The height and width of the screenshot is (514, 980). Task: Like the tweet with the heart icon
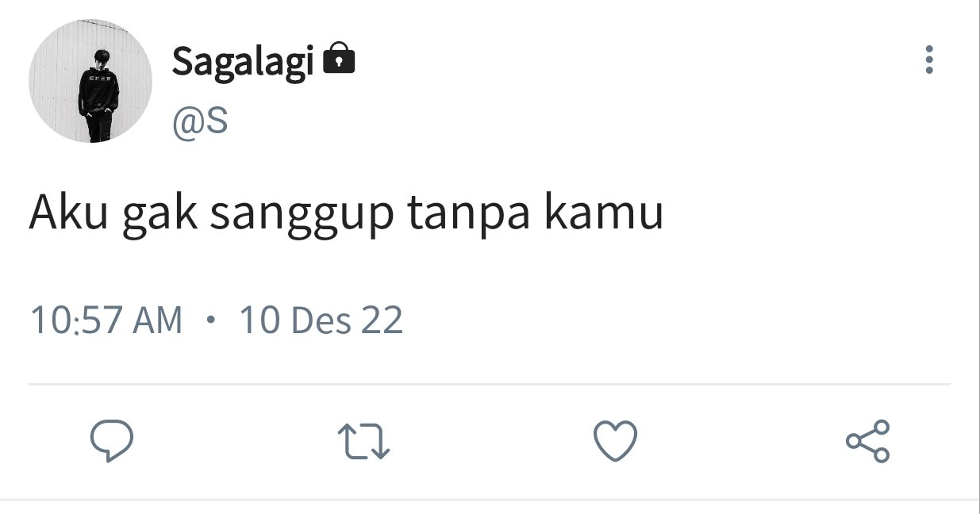point(616,441)
